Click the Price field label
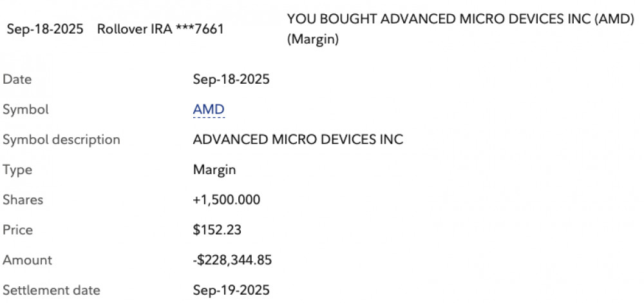Screen dimensions: 644x303 pyautogui.click(x=18, y=230)
